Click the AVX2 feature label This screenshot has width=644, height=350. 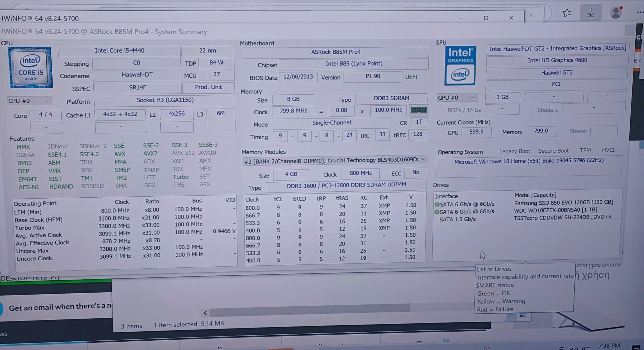tap(150, 153)
